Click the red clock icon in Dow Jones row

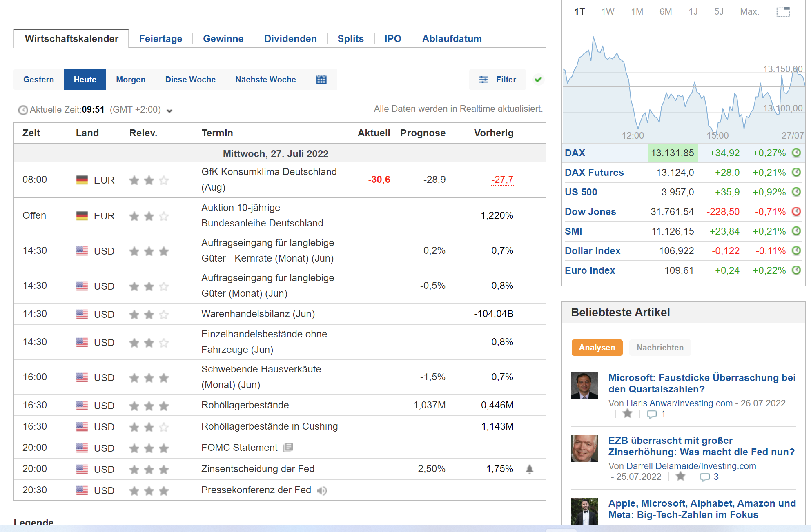pos(796,211)
